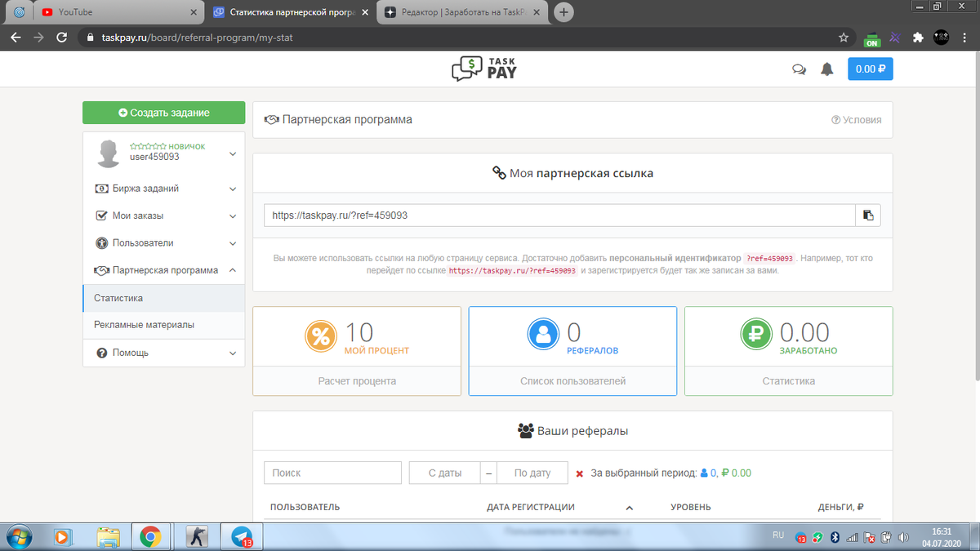Click the green ON extension toggle
The width and height of the screenshot is (980, 551).
871,37
